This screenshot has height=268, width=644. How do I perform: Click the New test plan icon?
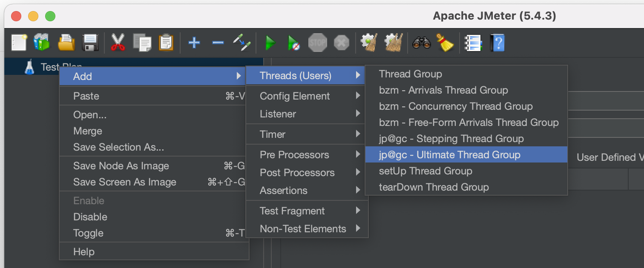19,43
